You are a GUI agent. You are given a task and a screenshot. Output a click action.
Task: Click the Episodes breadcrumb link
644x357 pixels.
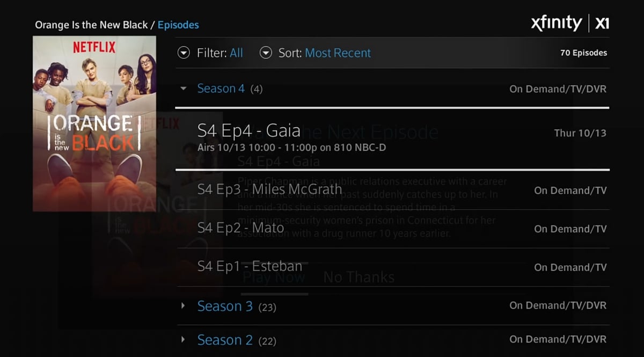click(x=179, y=25)
